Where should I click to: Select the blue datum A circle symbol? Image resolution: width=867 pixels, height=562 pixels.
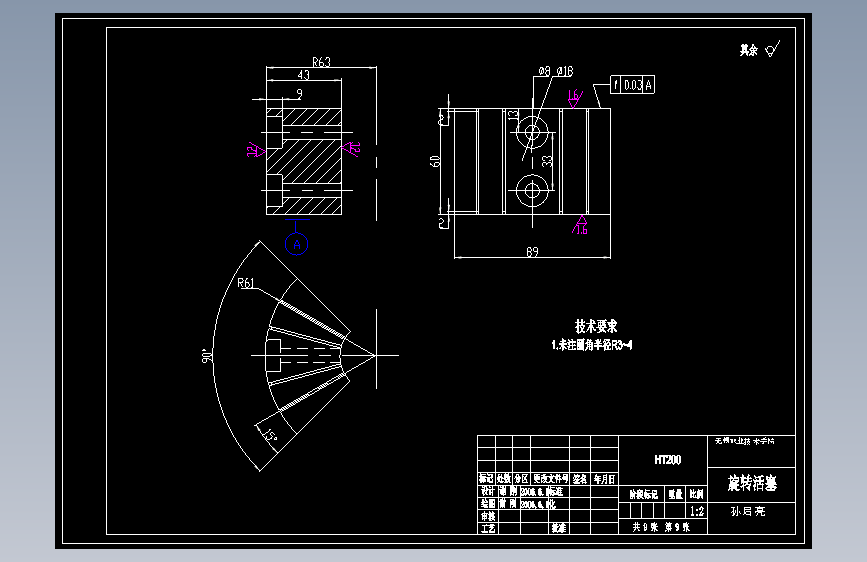(297, 244)
